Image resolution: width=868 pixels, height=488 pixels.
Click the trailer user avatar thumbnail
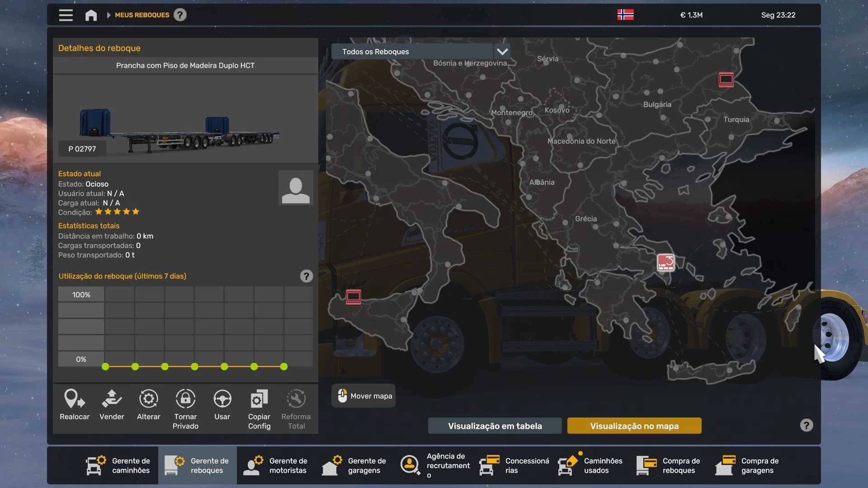(x=296, y=188)
